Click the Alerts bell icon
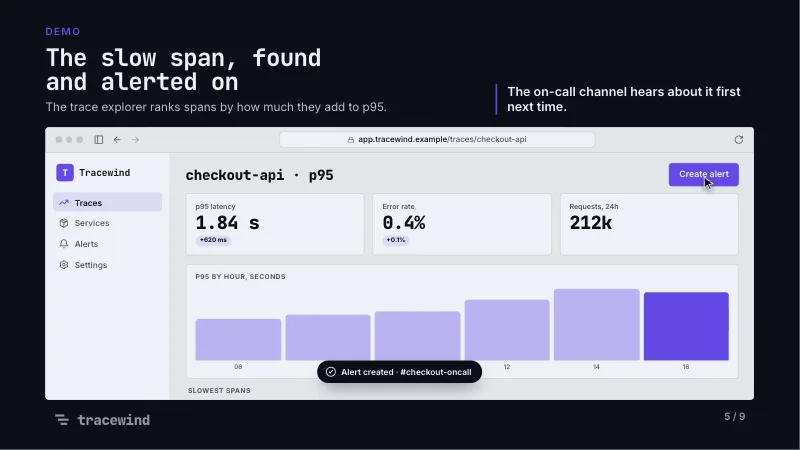 (64, 244)
